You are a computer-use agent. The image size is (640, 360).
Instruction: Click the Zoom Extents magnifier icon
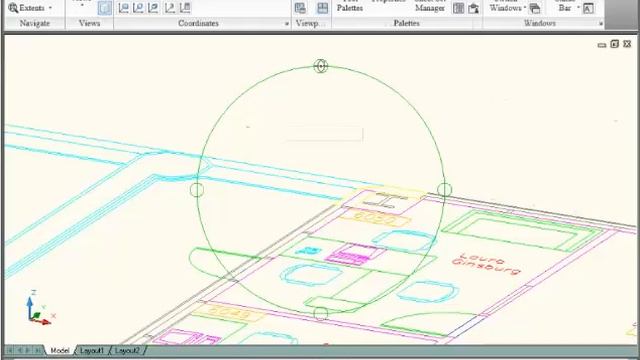tap(13, 8)
